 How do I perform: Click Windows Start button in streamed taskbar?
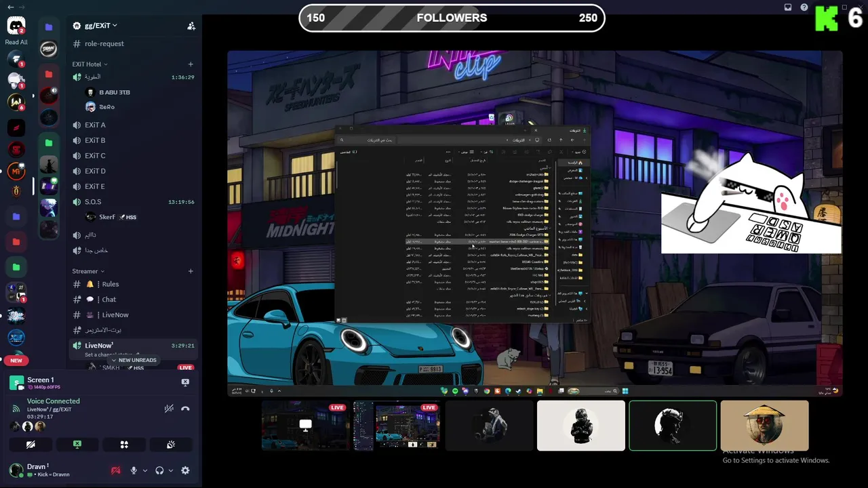click(x=625, y=390)
